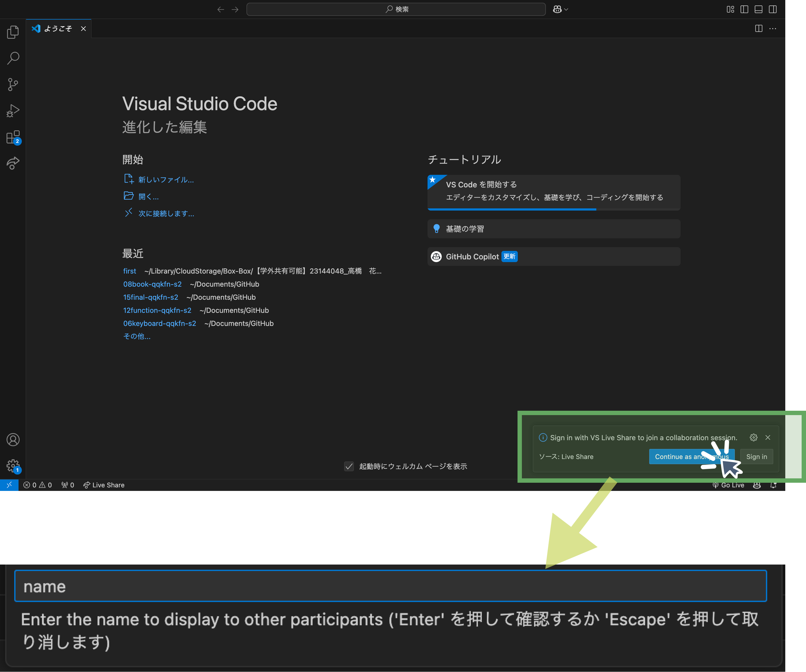This screenshot has height=672, width=806.
Task: Open recent folder 08book-qqkfn-s2
Action: (152, 284)
